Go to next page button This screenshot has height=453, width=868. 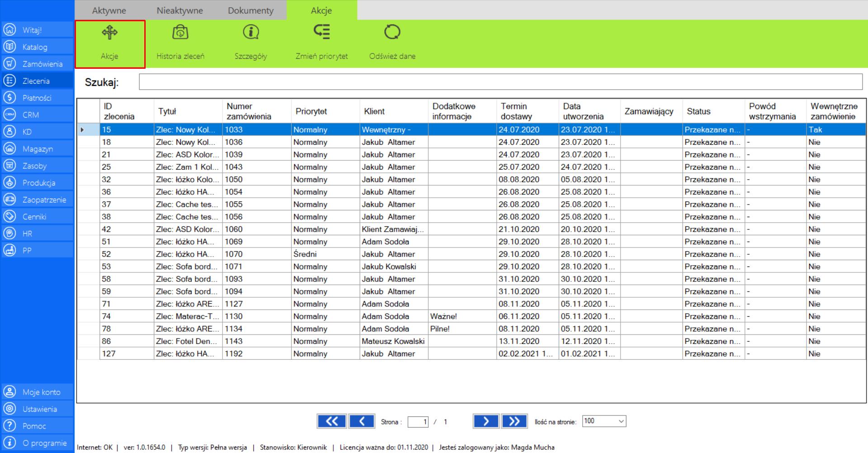coord(486,421)
